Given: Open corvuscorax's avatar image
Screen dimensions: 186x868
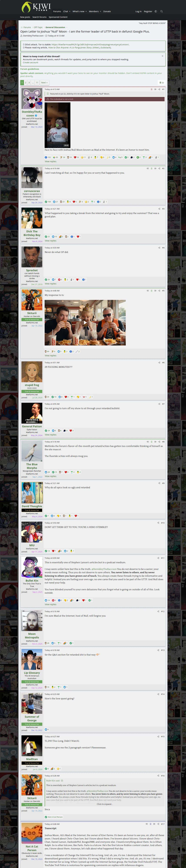Looking at the screenshot, I should coord(32,178).
